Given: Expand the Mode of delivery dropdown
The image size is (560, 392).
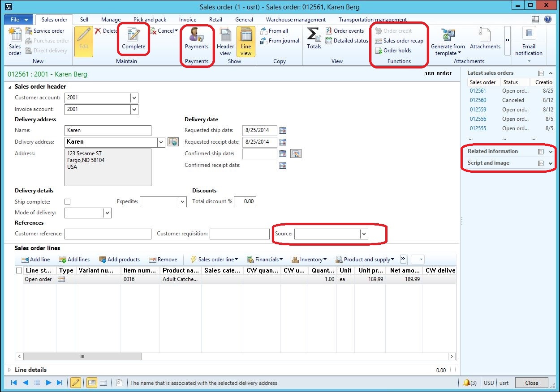Looking at the screenshot, I should [107, 213].
